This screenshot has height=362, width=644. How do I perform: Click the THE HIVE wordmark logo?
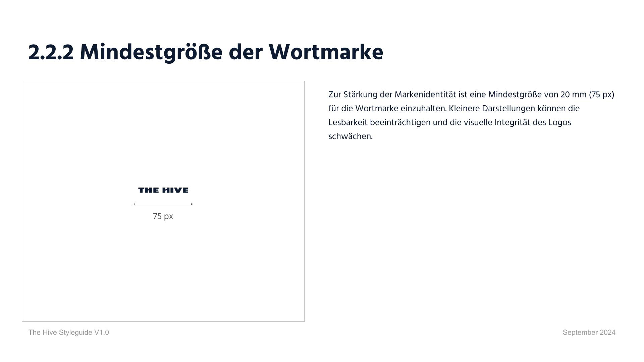(x=163, y=190)
